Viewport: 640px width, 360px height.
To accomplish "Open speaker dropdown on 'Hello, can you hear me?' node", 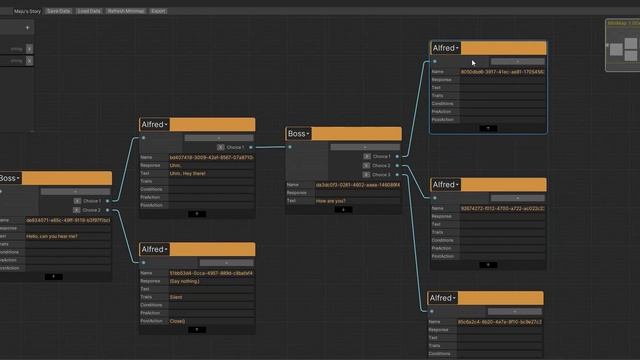I will (x=10, y=178).
